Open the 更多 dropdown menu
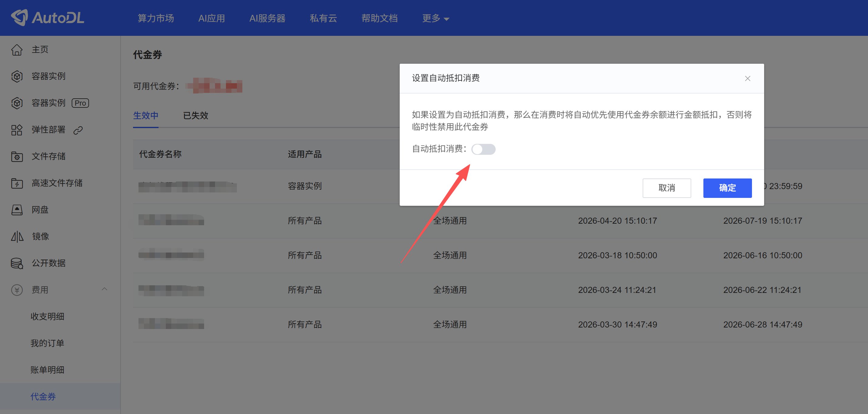This screenshot has height=414, width=868. point(436,18)
